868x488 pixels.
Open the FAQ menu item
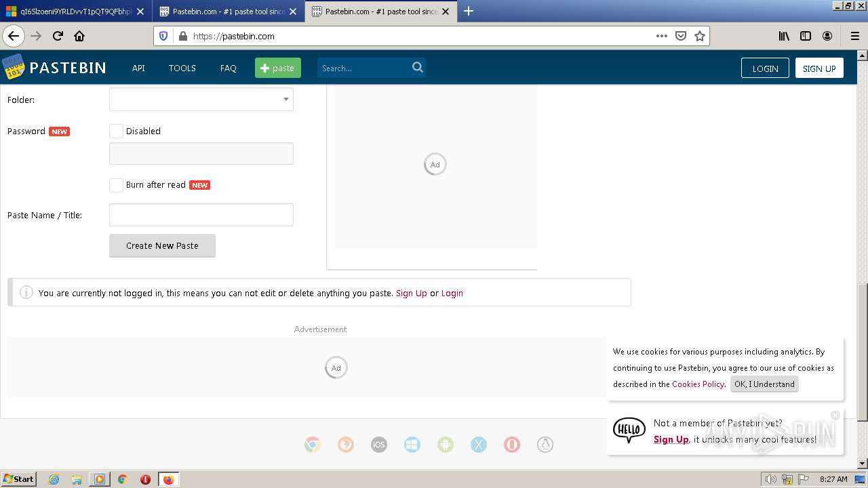pyautogui.click(x=229, y=68)
